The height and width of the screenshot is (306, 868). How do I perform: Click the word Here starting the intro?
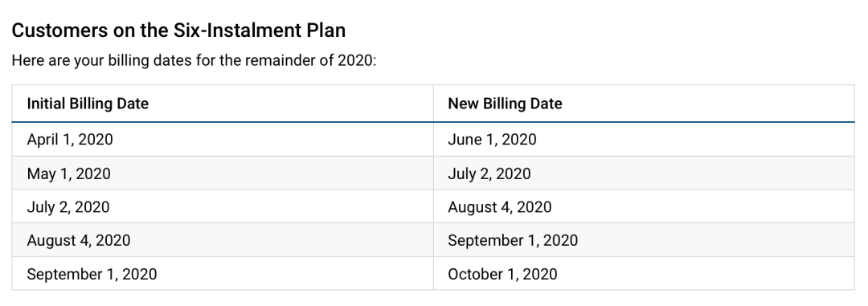point(27,60)
